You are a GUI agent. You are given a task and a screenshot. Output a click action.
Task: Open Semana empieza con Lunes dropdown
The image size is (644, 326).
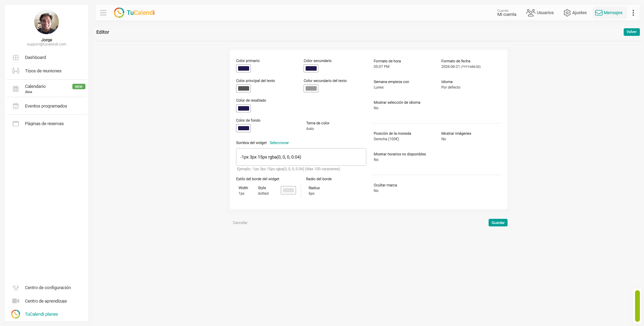[391, 84]
